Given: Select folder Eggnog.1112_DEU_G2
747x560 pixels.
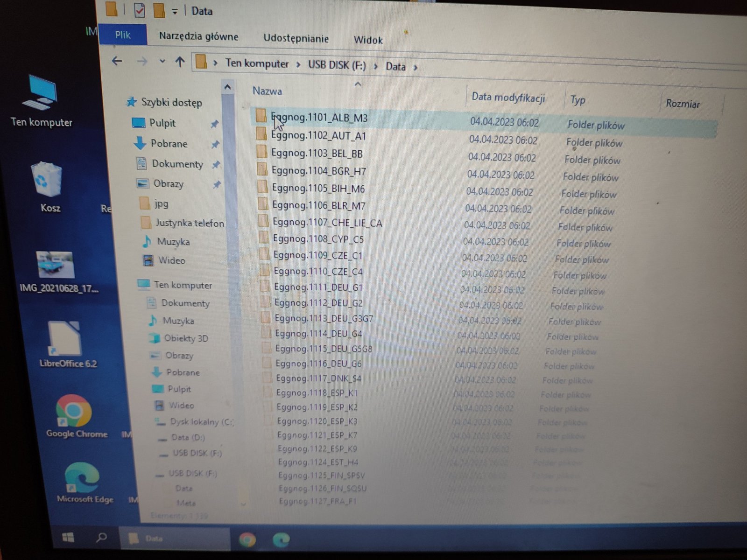Looking at the screenshot, I should (x=318, y=303).
